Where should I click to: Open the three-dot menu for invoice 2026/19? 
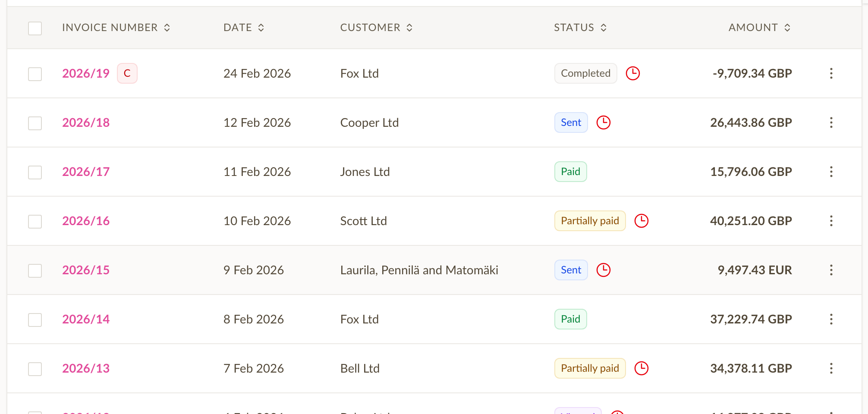pyautogui.click(x=831, y=73)
